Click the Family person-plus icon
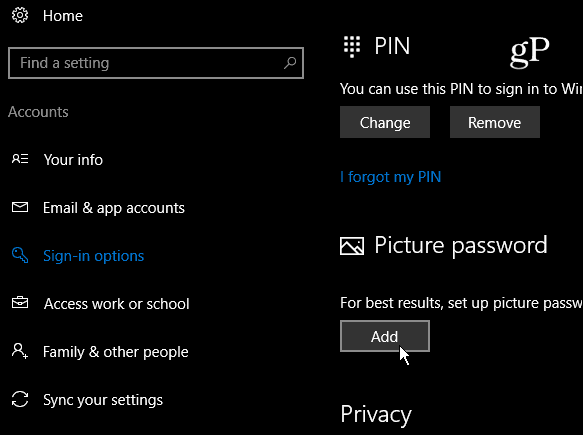Image resolution: width=583 pixels, height=435 pixels. pos(20,351)
